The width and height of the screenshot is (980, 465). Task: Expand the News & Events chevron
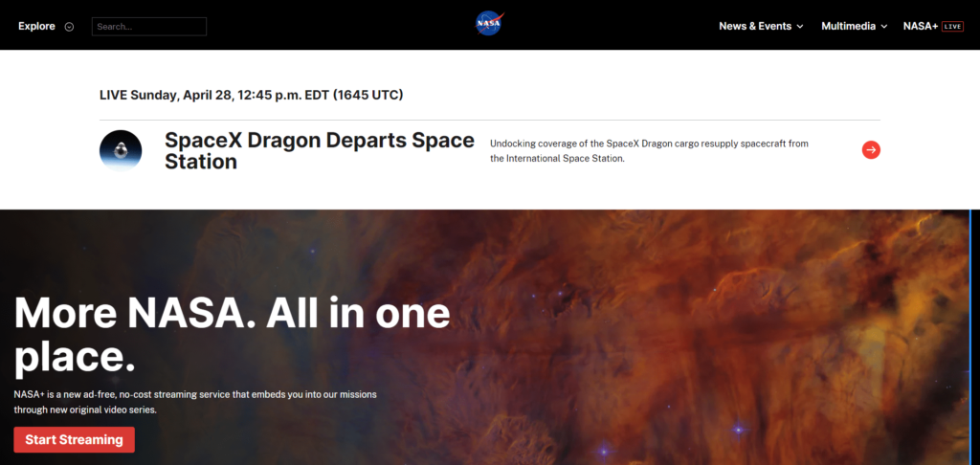(799, 26)
